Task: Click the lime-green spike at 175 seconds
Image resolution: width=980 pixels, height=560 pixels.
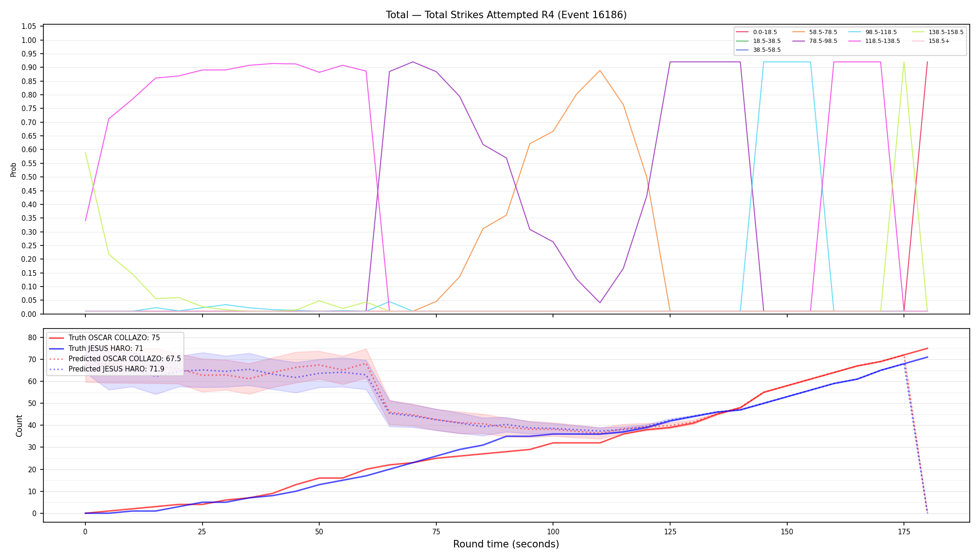Action: [x=904, y=62]
